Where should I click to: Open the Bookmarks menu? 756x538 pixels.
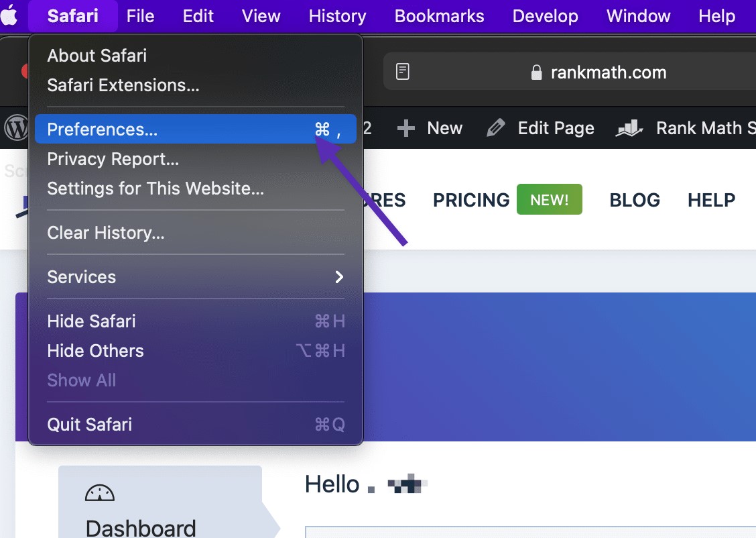[439, 16]
